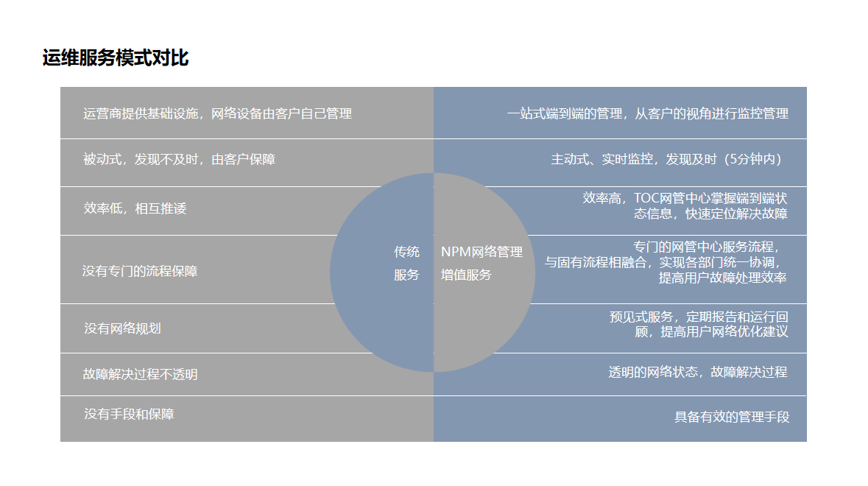
Task: Select the line 与固有流程相融合，实现各部门统一协调
Action: tap(661, 262)
